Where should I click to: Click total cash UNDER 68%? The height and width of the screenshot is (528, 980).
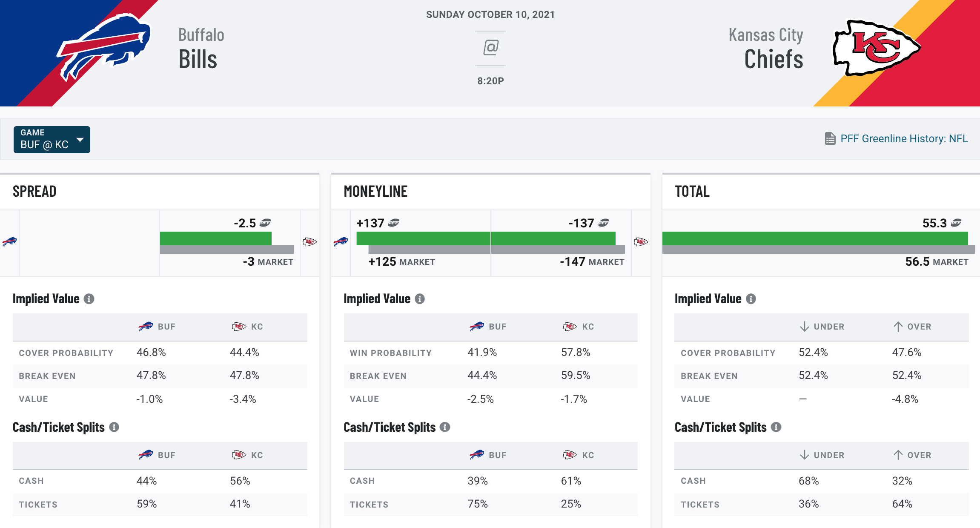click(x=809, y=481)
